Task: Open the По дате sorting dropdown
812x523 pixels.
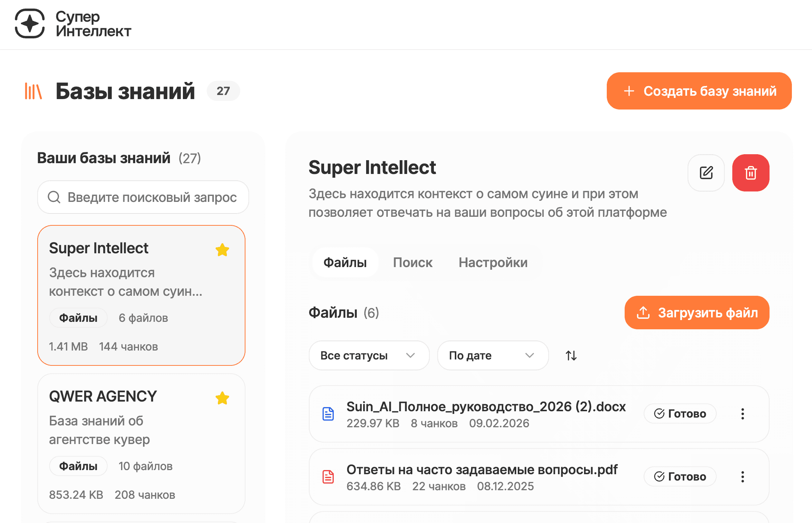Action: [493, 355]
